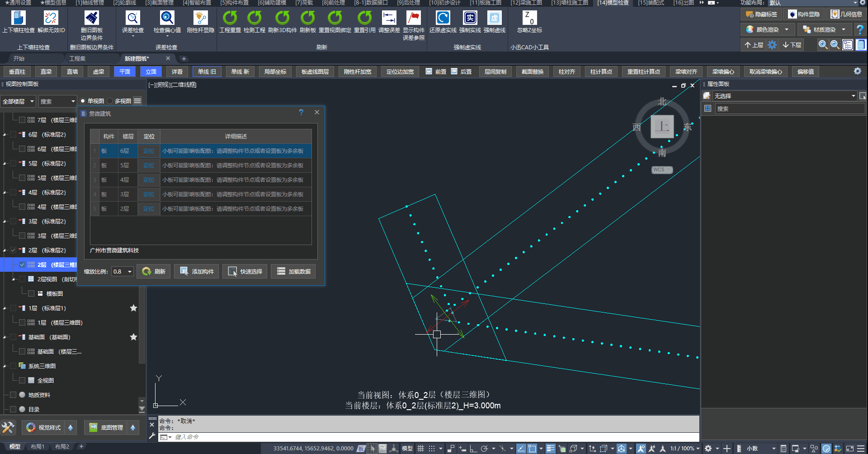Click the help icon in 贯微建筑 dialog
This screenshot has height=454, width=868.
point(302,113)
